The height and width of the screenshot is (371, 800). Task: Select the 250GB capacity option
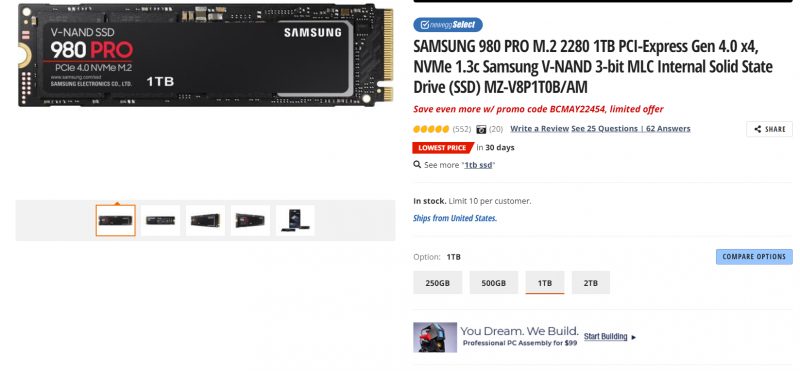pyautogui.click(x=438, y=283)
